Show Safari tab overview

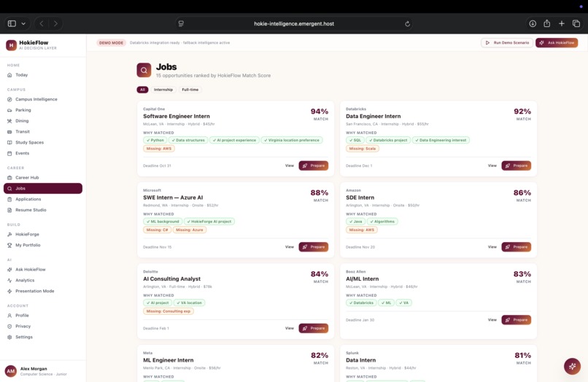coord(576,23)
